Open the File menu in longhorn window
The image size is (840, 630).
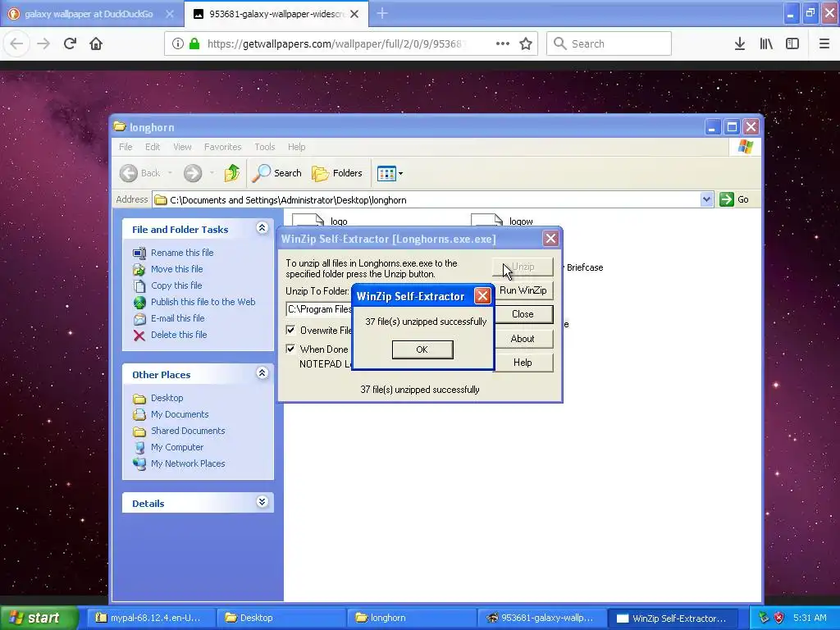(126, 147)
